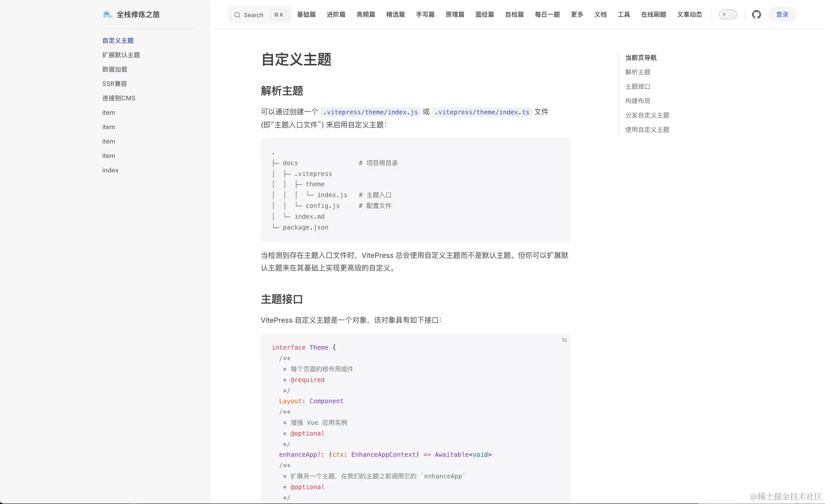Click the 主题接口 section heading
This screenshot has width=825, height=504.
282,299
